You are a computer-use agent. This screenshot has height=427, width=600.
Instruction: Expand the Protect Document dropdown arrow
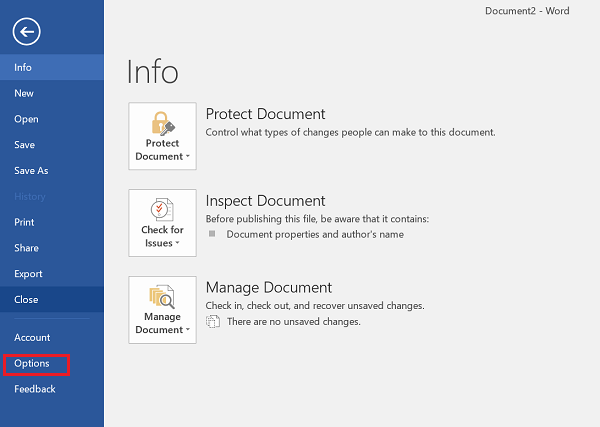pyautogui.click(x=188, y=156)
